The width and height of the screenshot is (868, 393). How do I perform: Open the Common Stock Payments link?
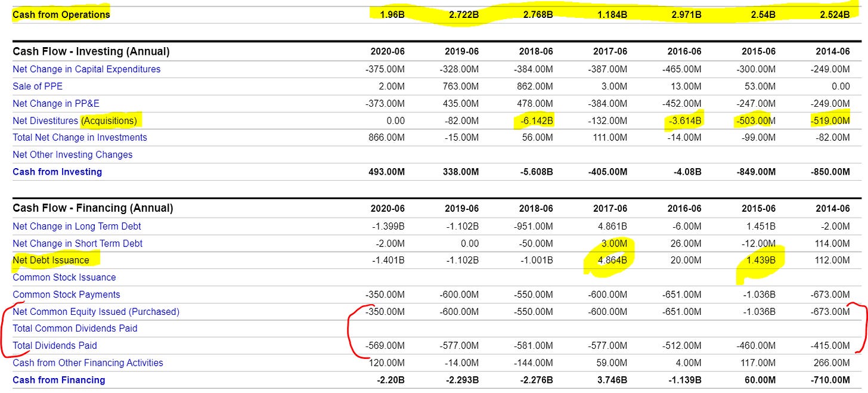coord(66,295)
